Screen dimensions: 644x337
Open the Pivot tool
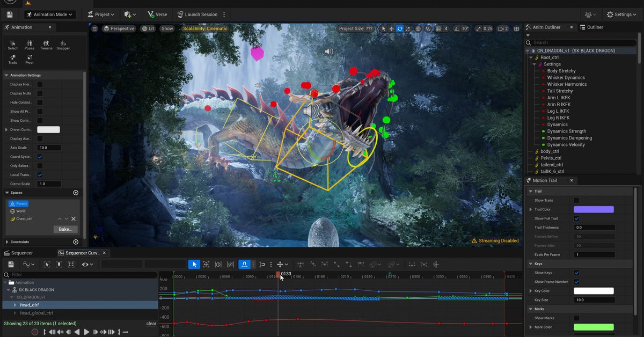[x=29, y=59]
